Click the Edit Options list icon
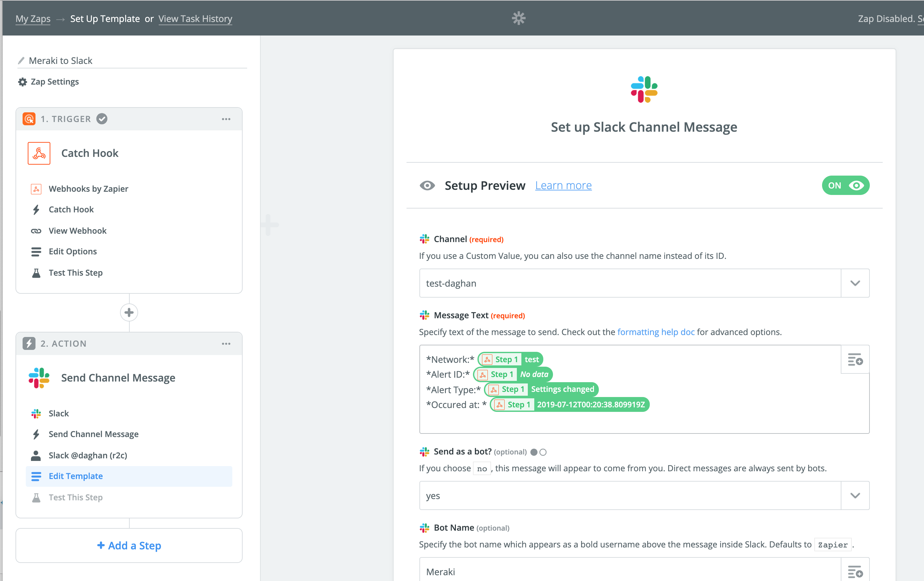This screenshot has height=581, width=924. tap(36, 251)
